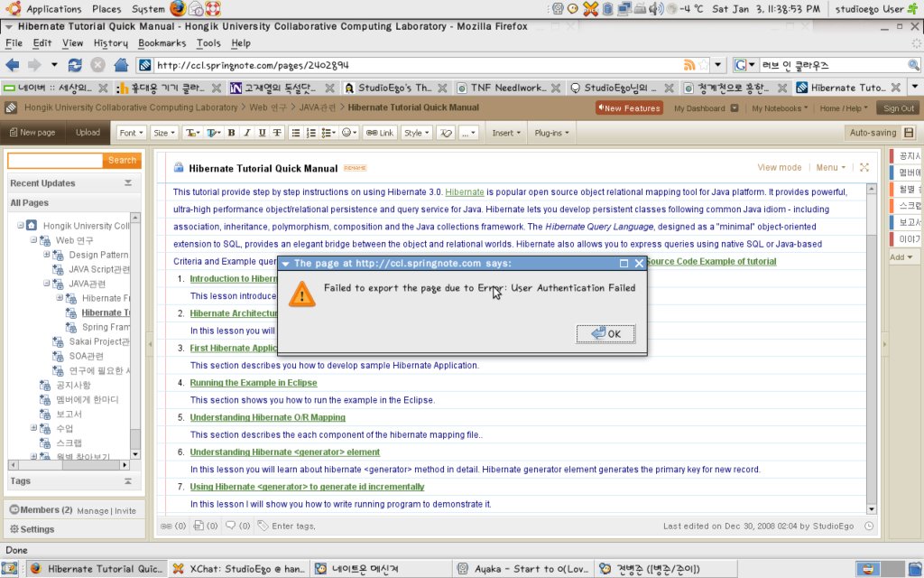Collapse the Recent Updates section
Viewport: 924px width, 578px height.
[128, 183]
